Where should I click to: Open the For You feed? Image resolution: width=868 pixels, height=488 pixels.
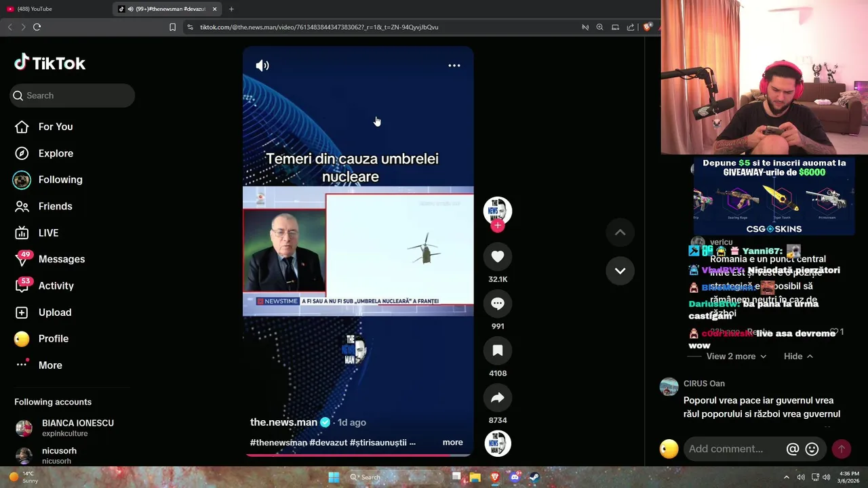[x=43, y=127]
